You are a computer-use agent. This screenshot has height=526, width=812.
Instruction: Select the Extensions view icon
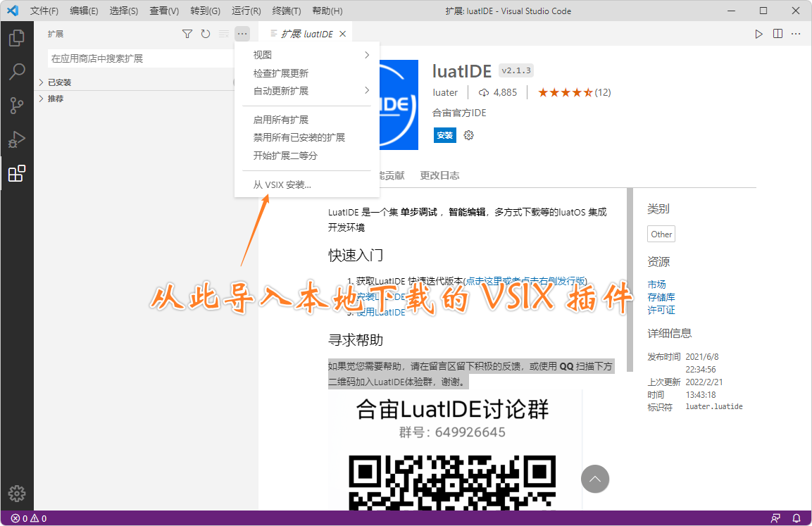[17, 173]
